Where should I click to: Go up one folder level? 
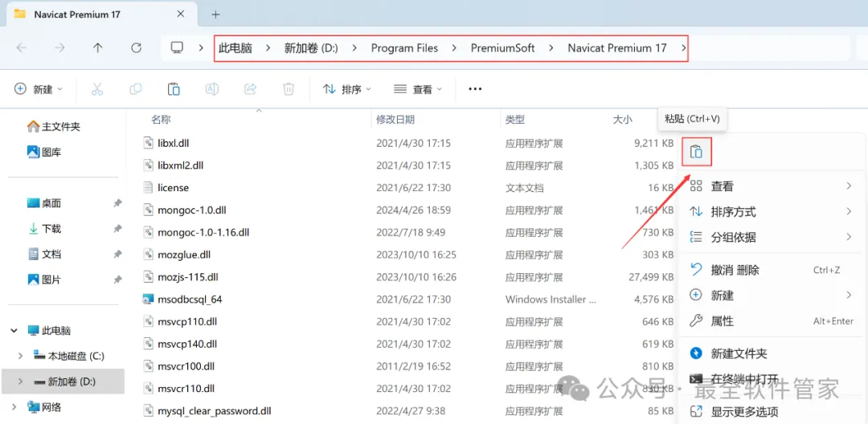(x=97, y=48)
